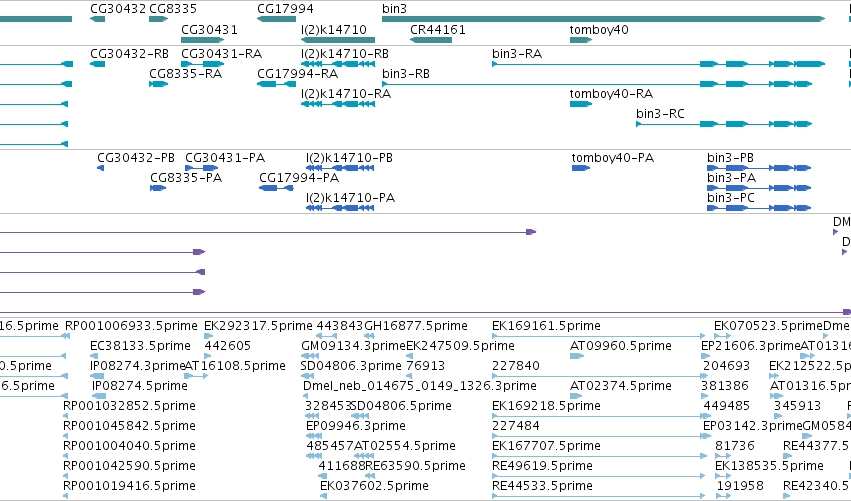Click protein CG30432-PB label
851x501 pixels.
coord(136,157)
